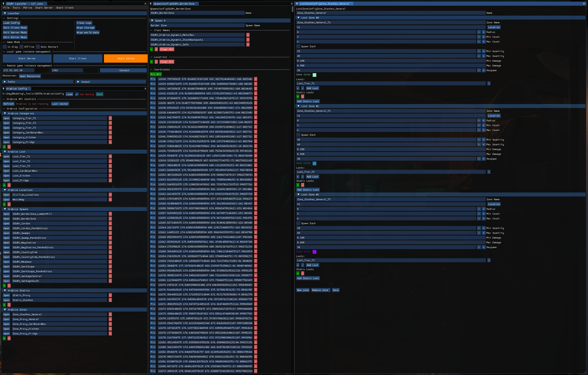Open purple Zone Color swatch in Loot Zone #2
Screen dimensions: 588x375
tap(315, 252)
